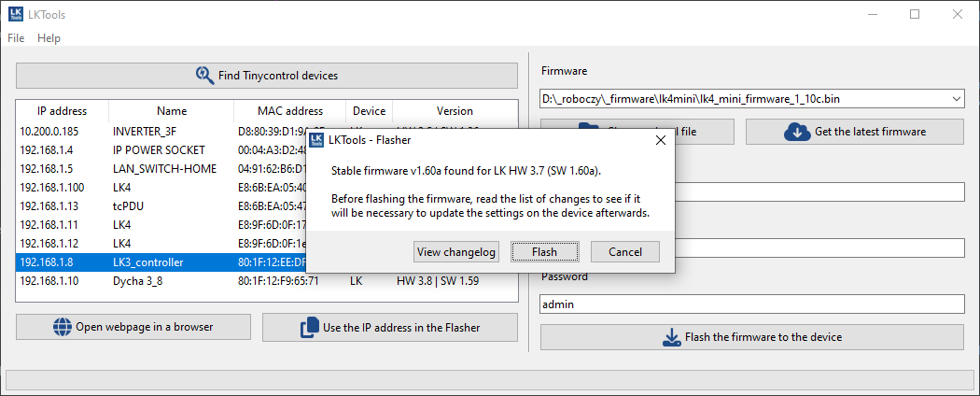Click Cancel in the Flasher dialog
Screen dimensions: 980x396
(x=625, y=252)
